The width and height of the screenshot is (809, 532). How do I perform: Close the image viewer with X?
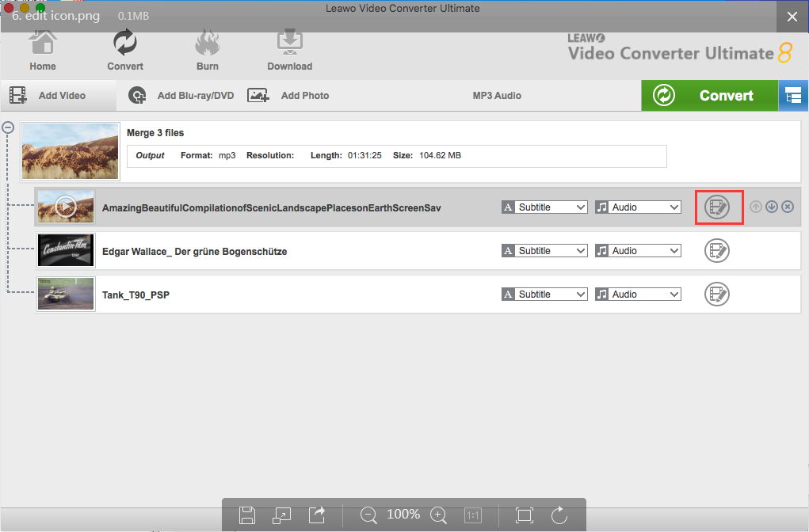click(x=792, y=17)
